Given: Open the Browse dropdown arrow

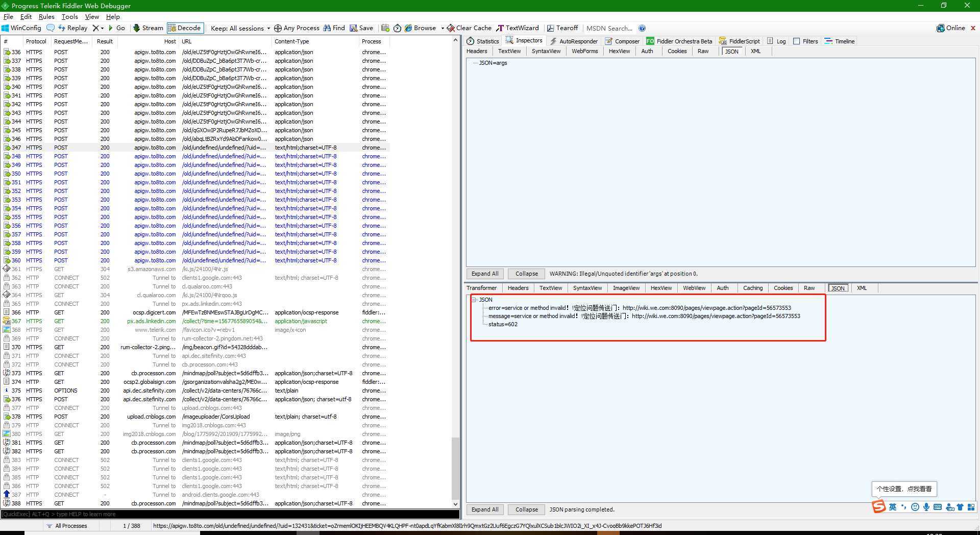Looking at the screenshot, I should [x=443, y=28].
